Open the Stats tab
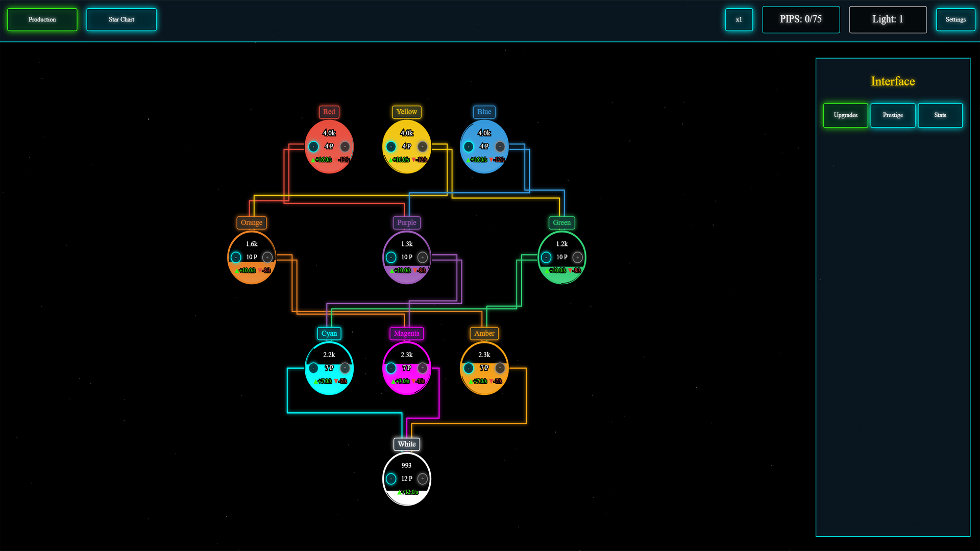The height and width of the screenshot is (551, 980). 940,115
